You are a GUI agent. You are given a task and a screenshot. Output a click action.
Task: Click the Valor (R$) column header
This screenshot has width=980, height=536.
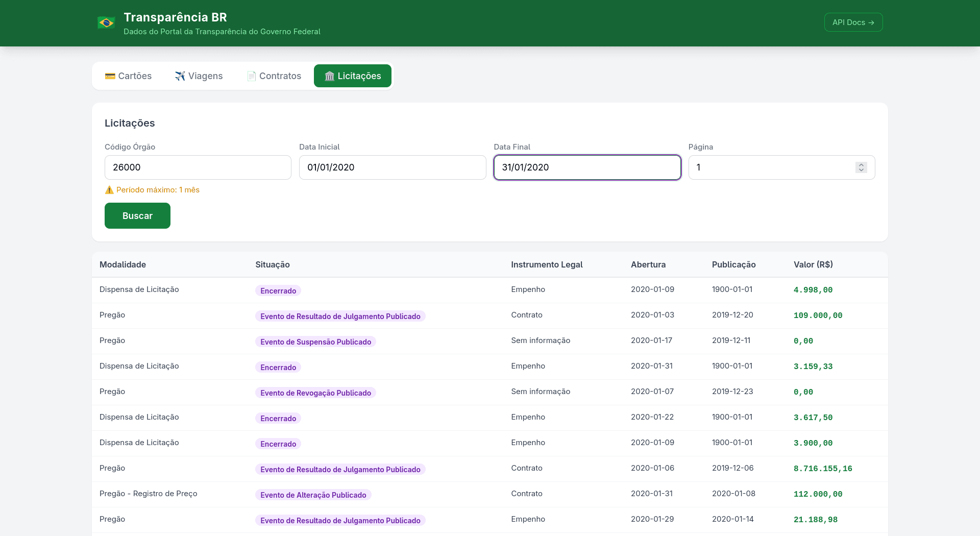click(813, 264)
